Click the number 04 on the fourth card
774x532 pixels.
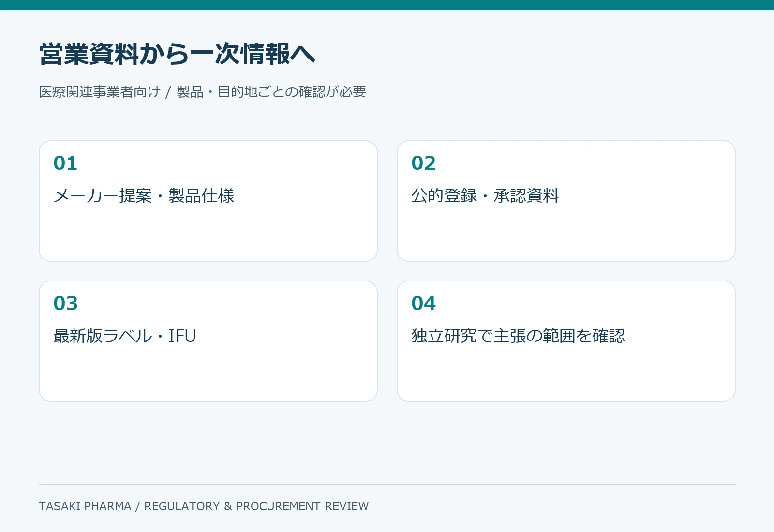424,304
